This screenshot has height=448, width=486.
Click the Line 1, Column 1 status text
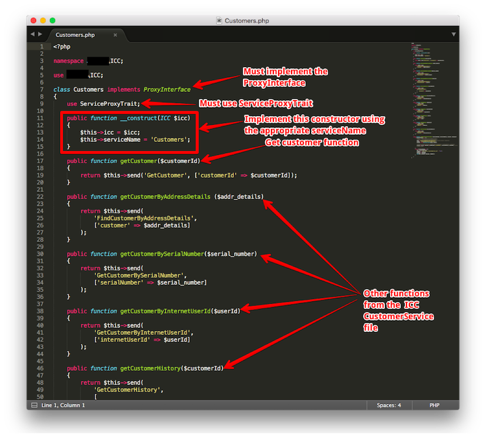point(63,405)
